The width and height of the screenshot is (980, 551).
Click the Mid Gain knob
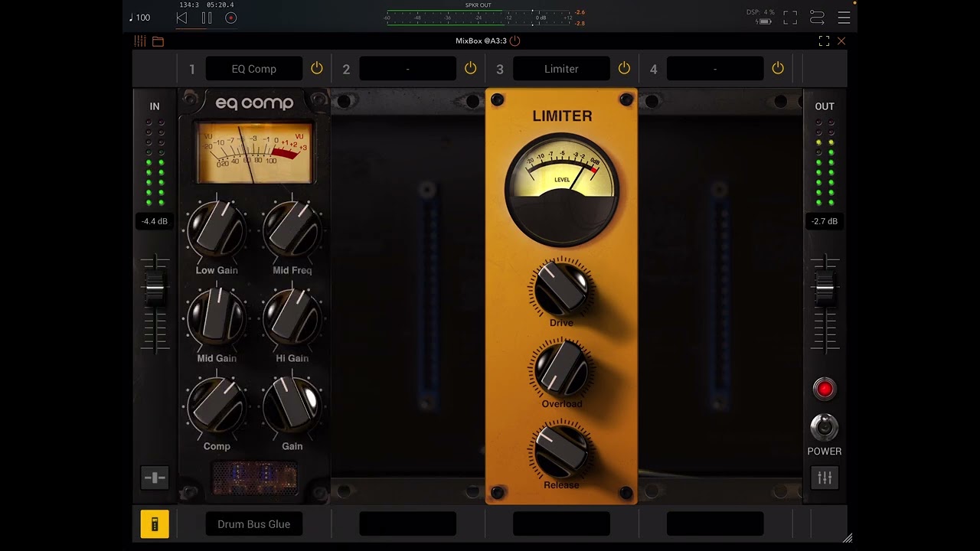point(217,318)
